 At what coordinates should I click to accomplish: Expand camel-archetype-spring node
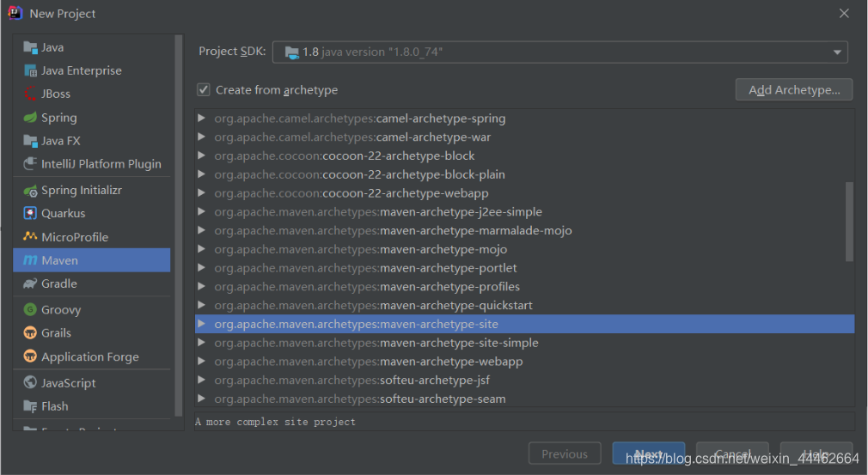point(201,118)
